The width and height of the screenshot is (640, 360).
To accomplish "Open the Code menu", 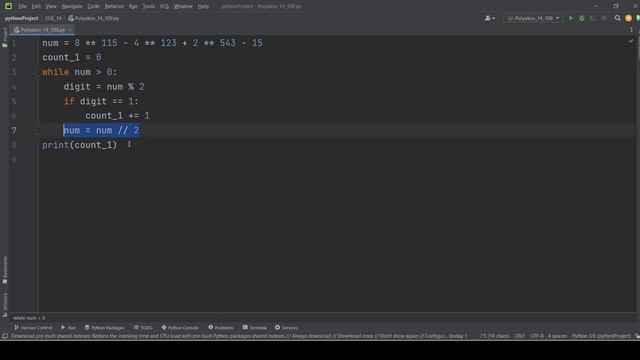I will click(x=93, y=6).
